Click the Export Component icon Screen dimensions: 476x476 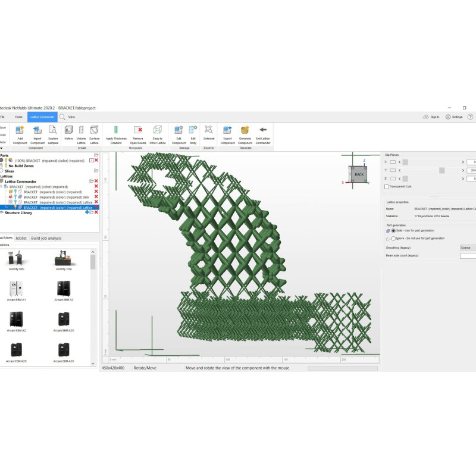227,130
